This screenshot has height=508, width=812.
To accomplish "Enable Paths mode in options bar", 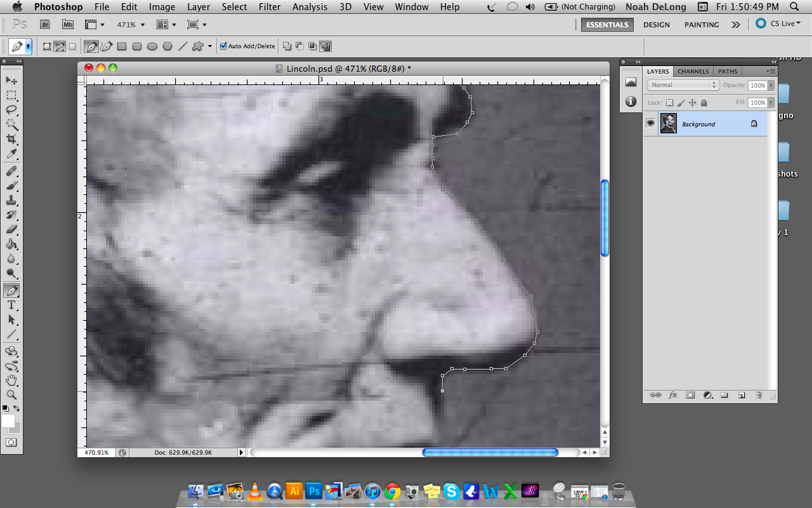I will click(x=60, y=46).
